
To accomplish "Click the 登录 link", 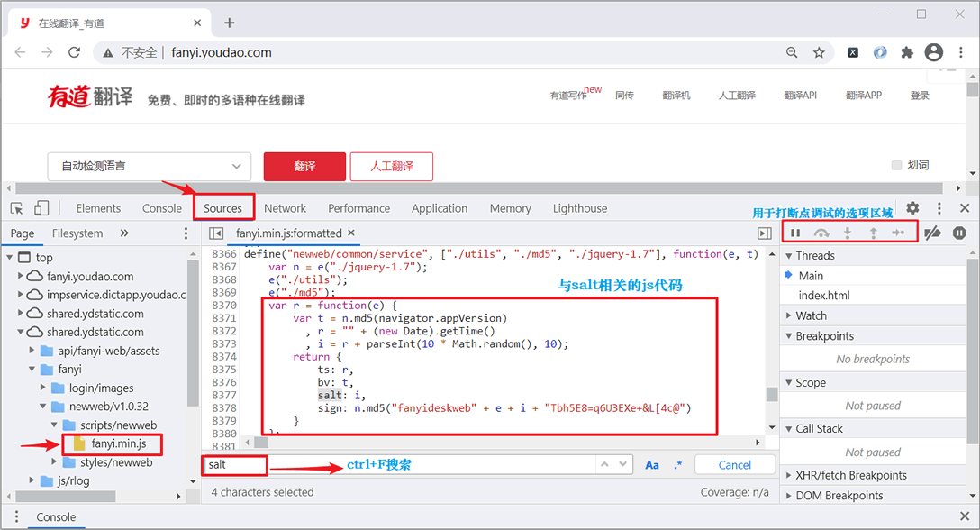I will point(920,96).
